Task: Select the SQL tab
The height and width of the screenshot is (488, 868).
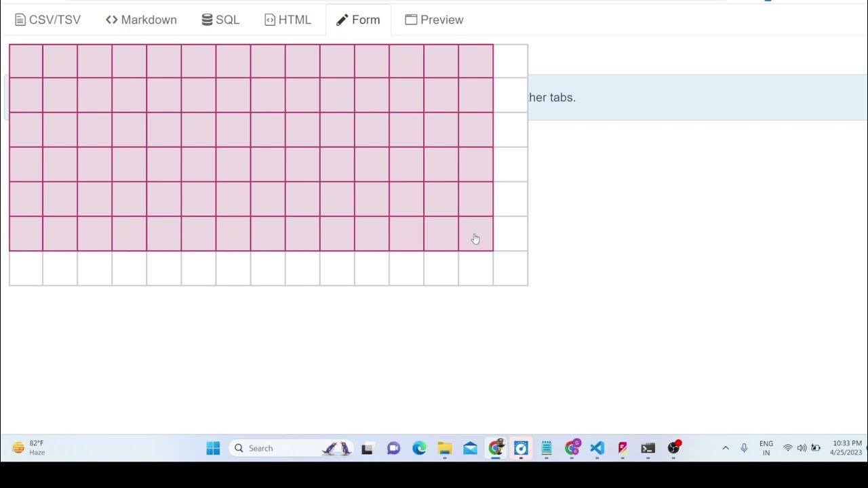Action: pyautogui.click(x=220, y=20)
